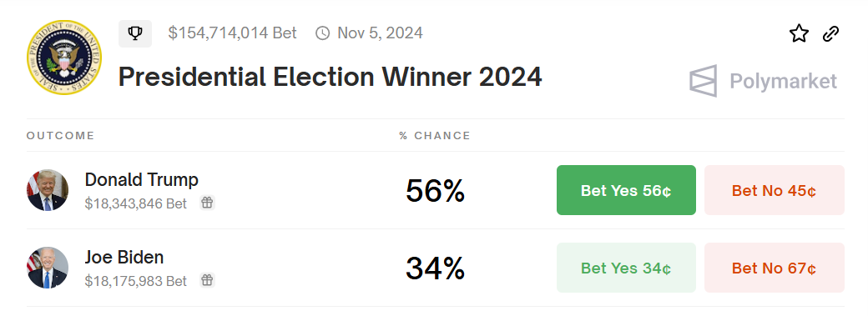Open Joe Biden's portrait thumbnail
The height and width of the screenshot is (316, 868).
pyautogui.click(x=48, y=268)
